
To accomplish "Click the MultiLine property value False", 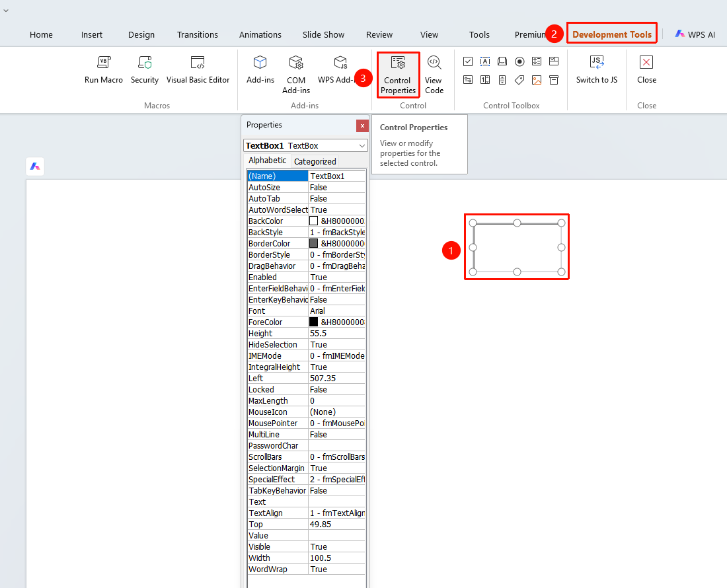I will point(337,435).
